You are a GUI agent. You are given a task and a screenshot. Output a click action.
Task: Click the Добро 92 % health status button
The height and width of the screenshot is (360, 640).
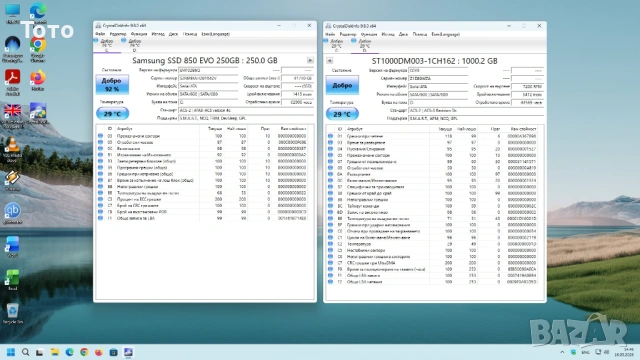tap(112, 84)
